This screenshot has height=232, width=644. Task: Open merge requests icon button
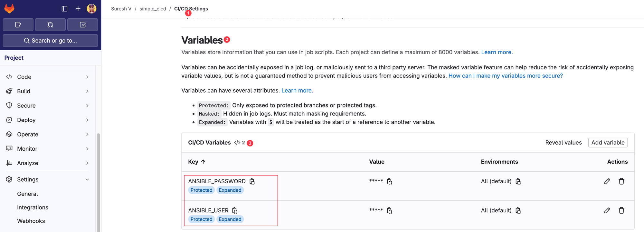50,25
